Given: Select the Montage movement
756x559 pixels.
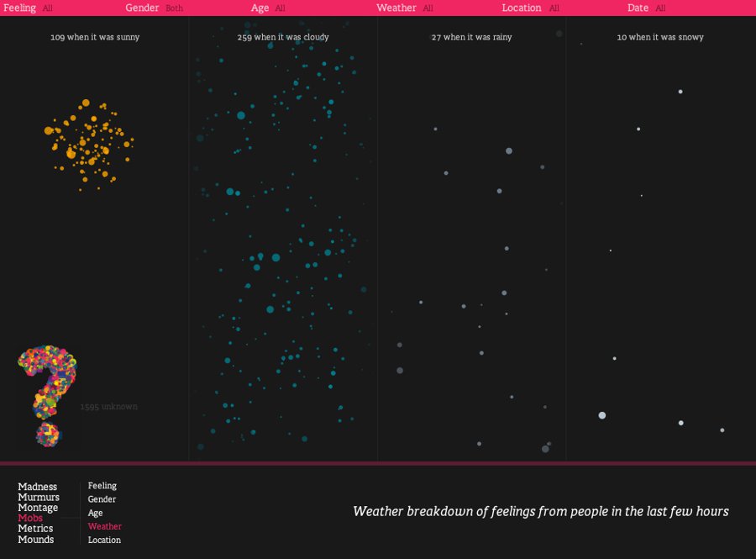Looking at the screenshot, I should (38, 508).
